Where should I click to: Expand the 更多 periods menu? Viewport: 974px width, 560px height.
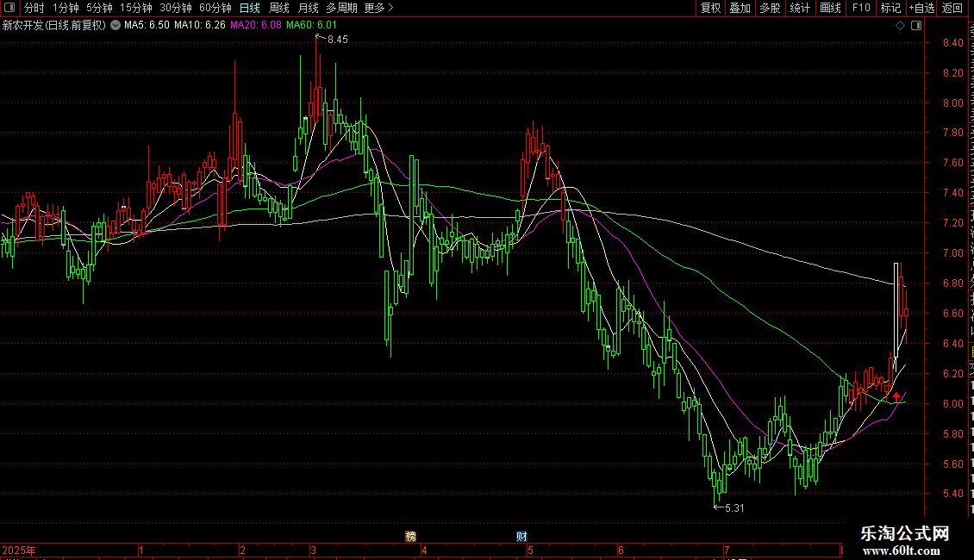coord(379,8)
